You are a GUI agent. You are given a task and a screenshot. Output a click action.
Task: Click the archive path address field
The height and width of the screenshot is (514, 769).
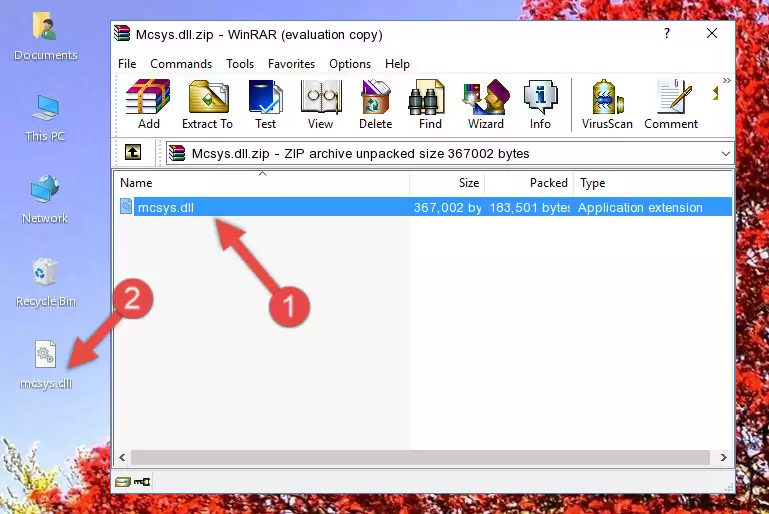[x=450, y=154]
